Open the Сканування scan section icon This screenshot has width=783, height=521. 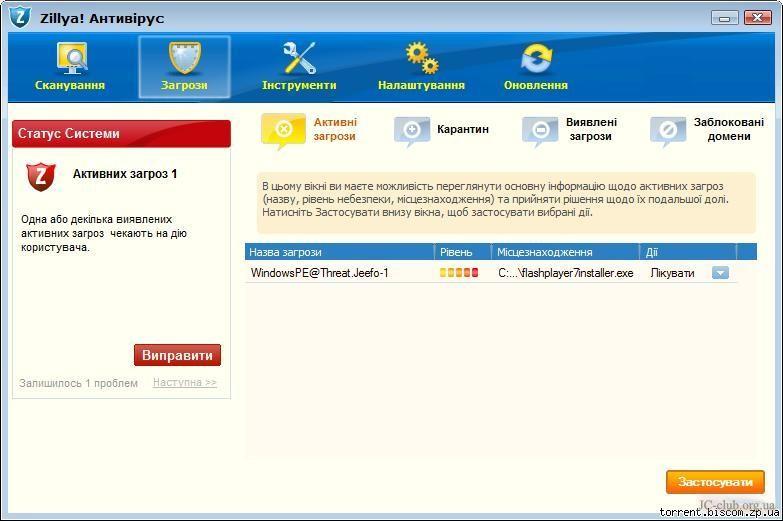pos(70,59)
